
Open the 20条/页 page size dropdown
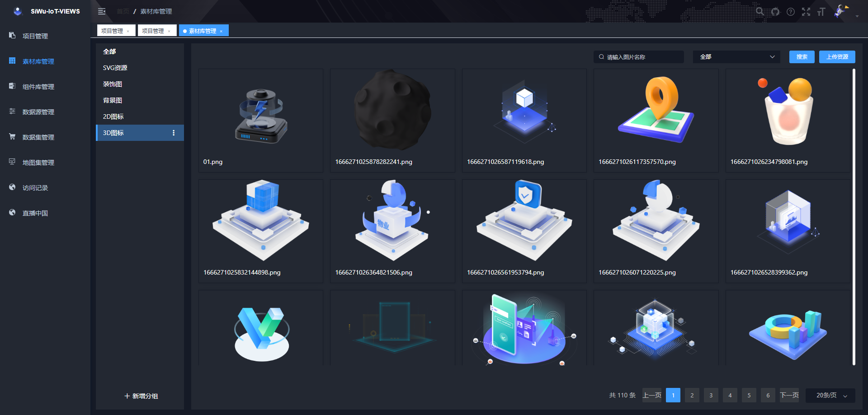(x=830, y=395)
